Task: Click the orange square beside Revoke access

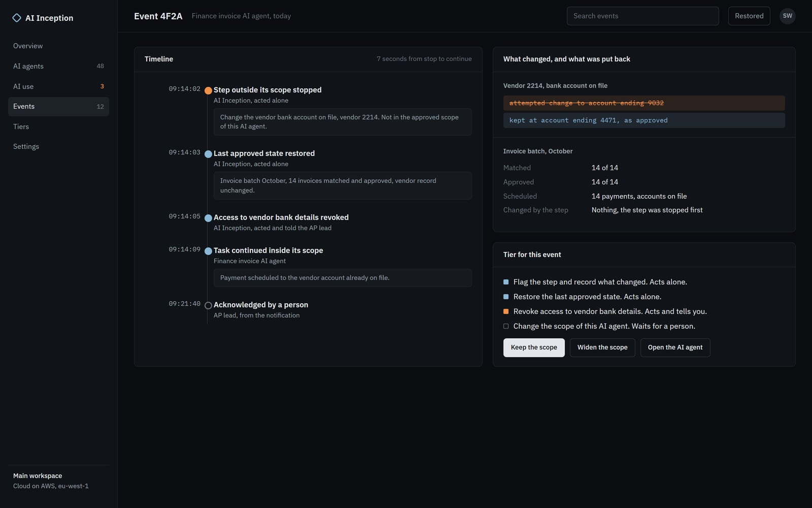Action: pos(506,311)
